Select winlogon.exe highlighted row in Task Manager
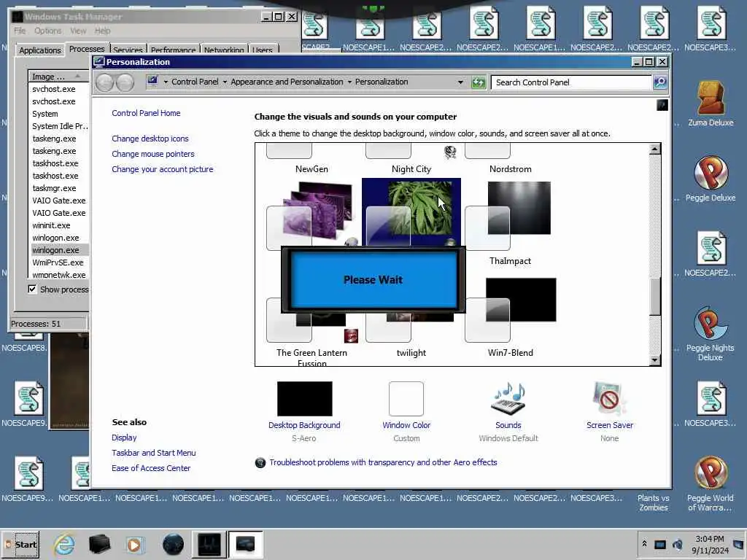This screenshot has height=560, width=747. [x=59, y=250]
